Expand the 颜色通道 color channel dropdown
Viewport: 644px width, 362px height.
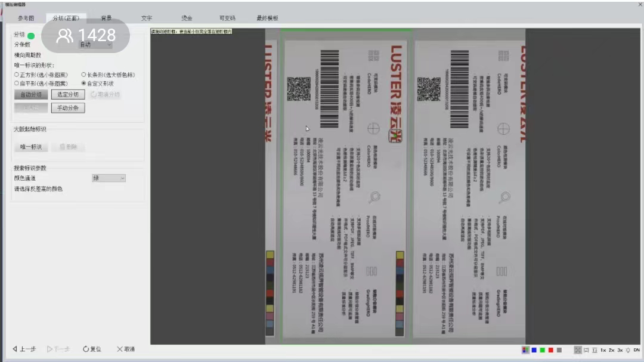[109, 178]
